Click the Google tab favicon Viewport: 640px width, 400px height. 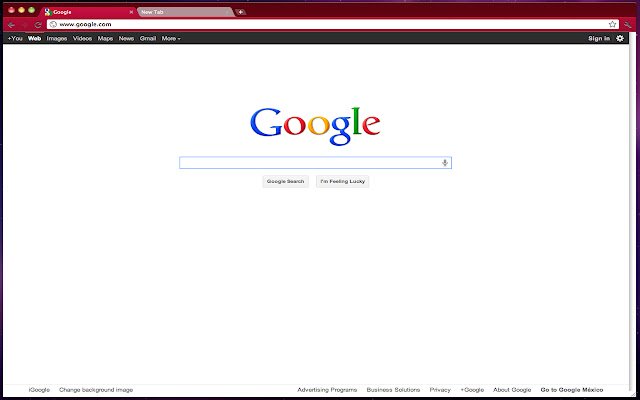click(x=48, y=12)
